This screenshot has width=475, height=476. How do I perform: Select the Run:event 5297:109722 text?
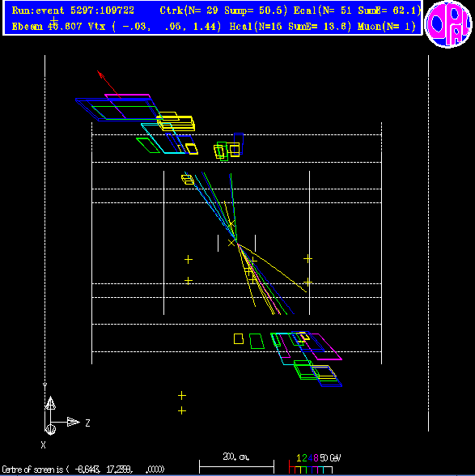click(73, 11)
